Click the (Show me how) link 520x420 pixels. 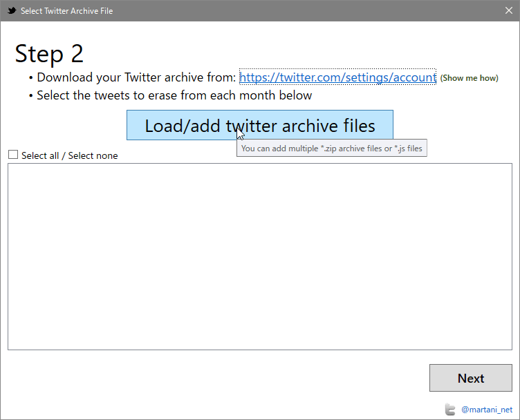coord(470,78)
